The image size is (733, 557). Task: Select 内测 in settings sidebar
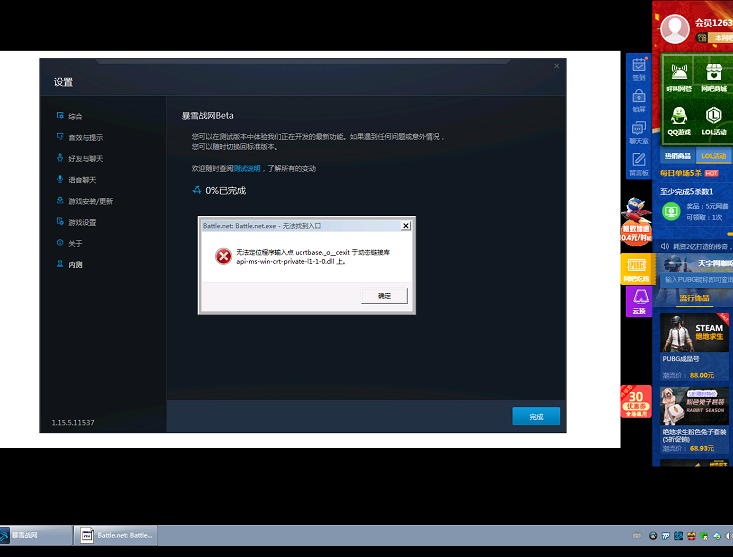[x=75, y=264]
